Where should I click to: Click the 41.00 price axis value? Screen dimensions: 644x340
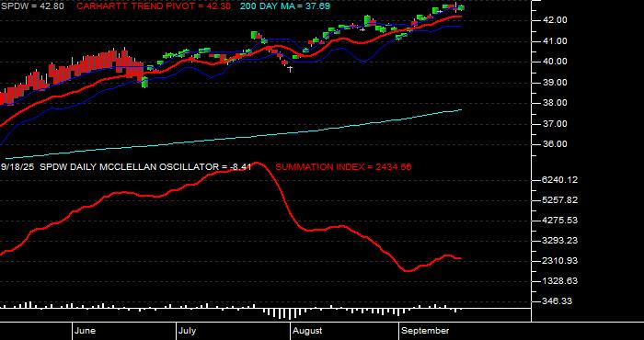pyautogui.click(x=556, y=41)
